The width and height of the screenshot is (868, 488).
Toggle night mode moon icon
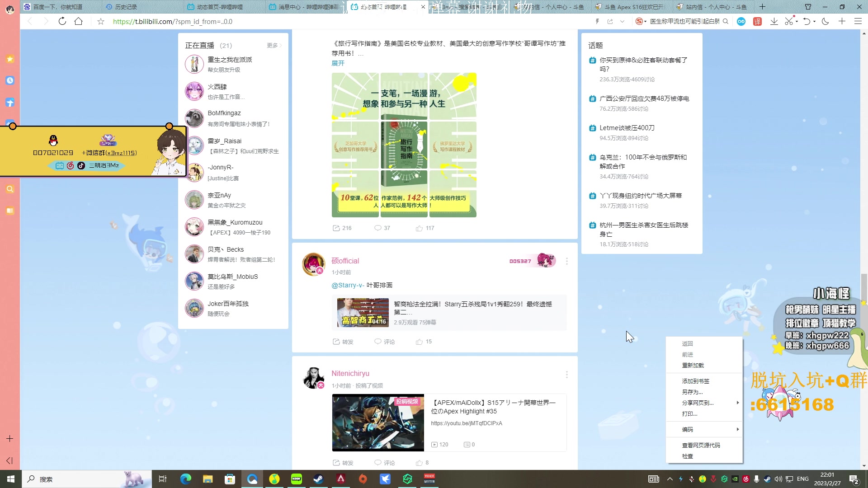[x=825, y=21]
